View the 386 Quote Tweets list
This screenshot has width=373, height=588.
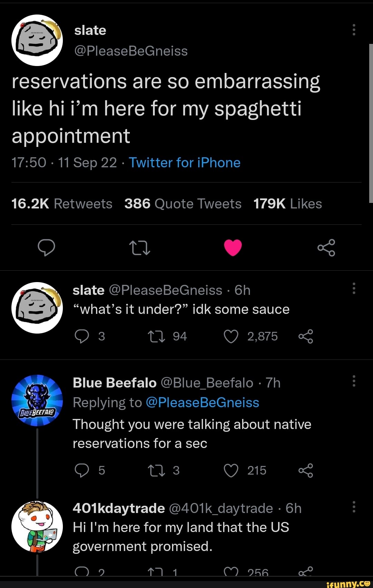[x=183, y=204]
